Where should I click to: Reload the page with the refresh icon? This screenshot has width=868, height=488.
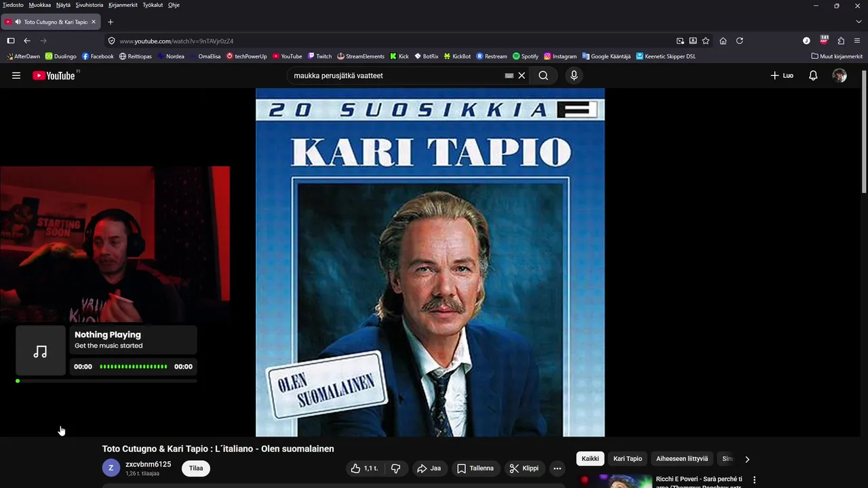pyautogui.click(x=740, y=41)
